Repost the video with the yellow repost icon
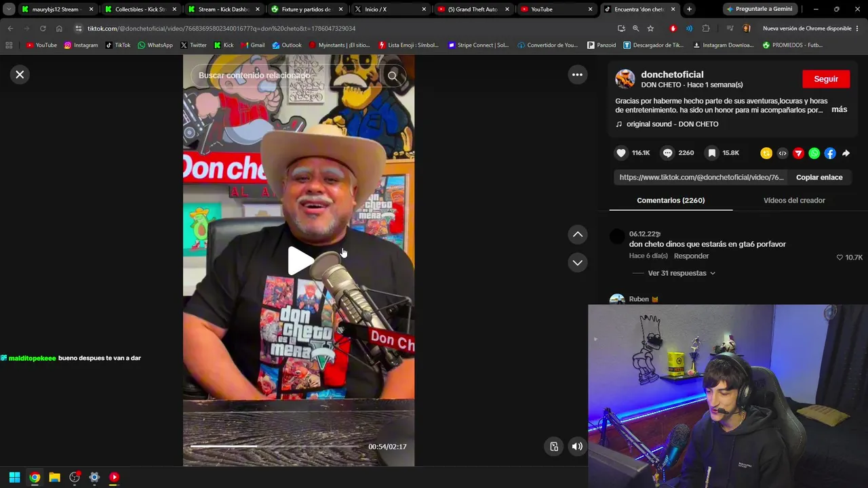This screenshot has width=868, height=488. 766,153
